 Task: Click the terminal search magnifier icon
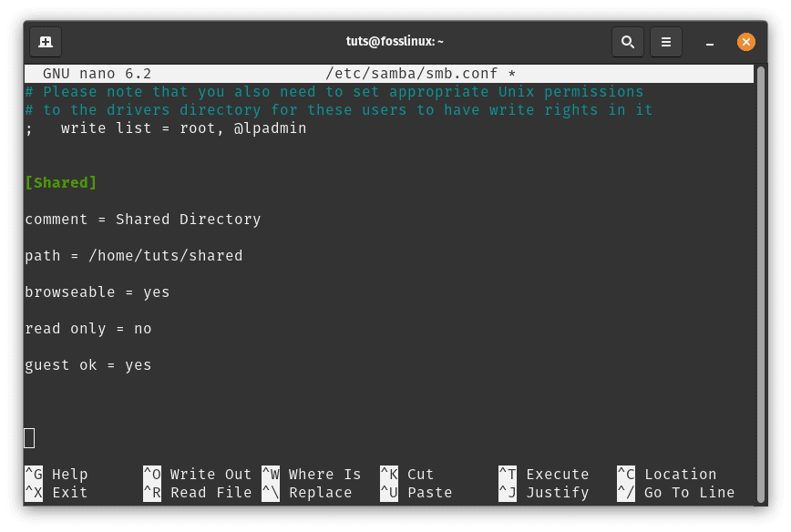click(628, 42)
